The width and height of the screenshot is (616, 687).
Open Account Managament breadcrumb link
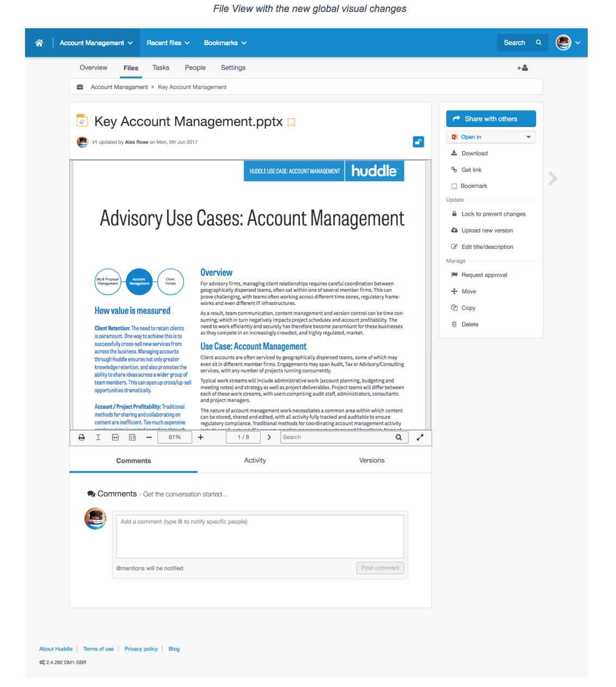pyautogui.click(x=119, y=87)
